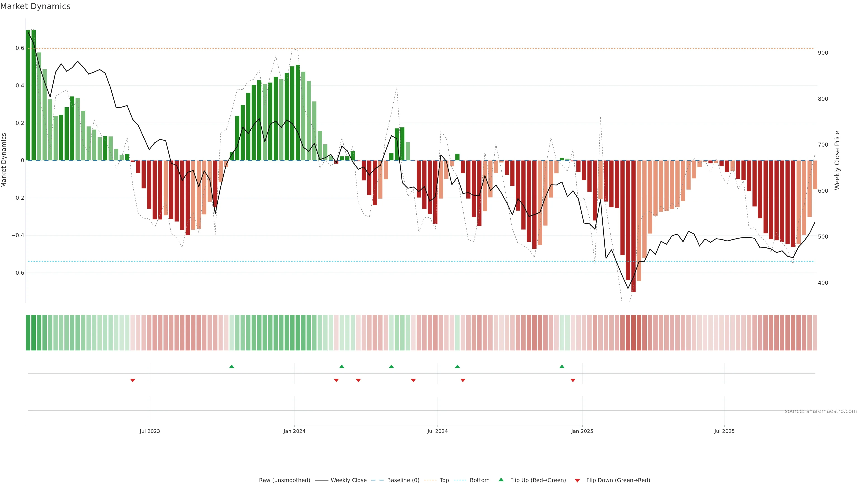This screenshot has height=488, width=868.
Task: Click the rightmost red flip-down triangle marker
Action: [573, 380]
